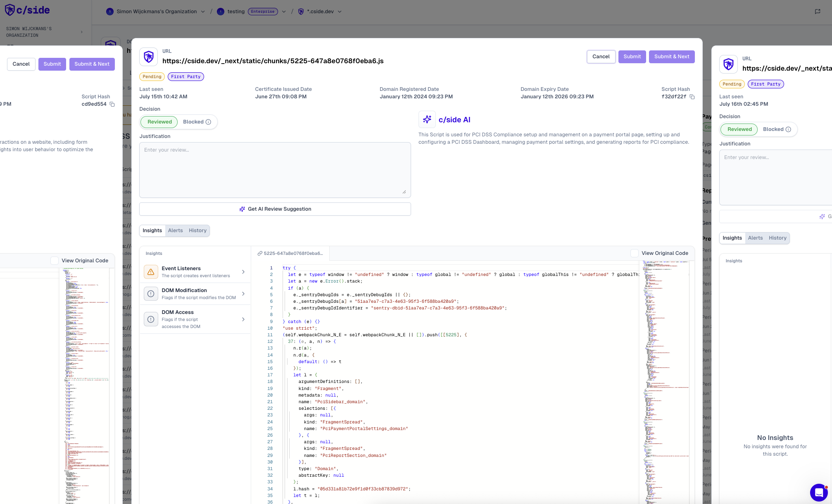
Task: Click Get AI Review Suggestion button
Action: [x=275, y=209]
